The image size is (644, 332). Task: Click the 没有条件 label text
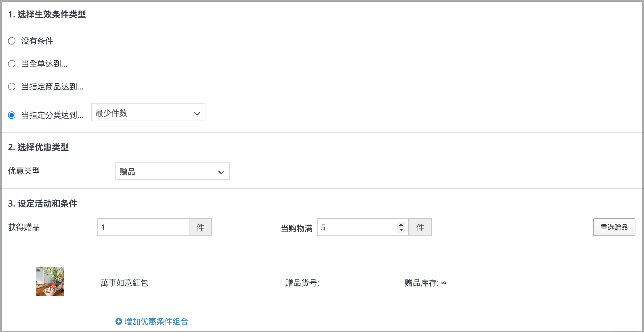(37, 41)
